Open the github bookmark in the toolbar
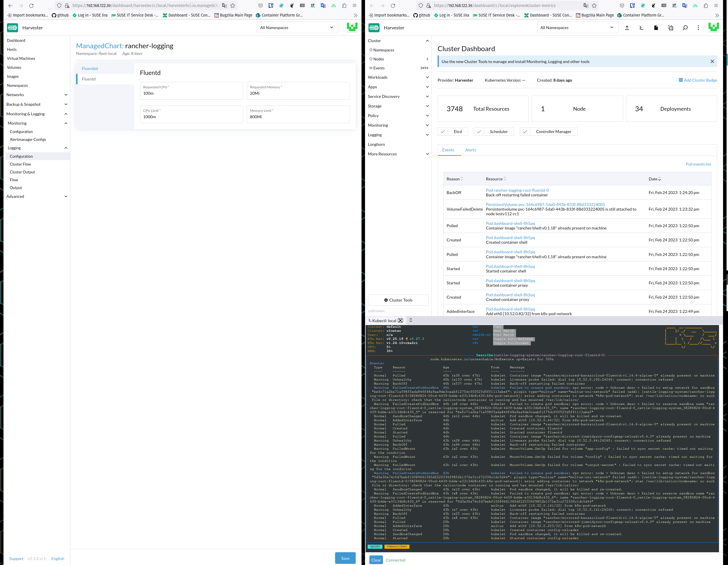The image size is (728, 565). click(x=60, y=15)
